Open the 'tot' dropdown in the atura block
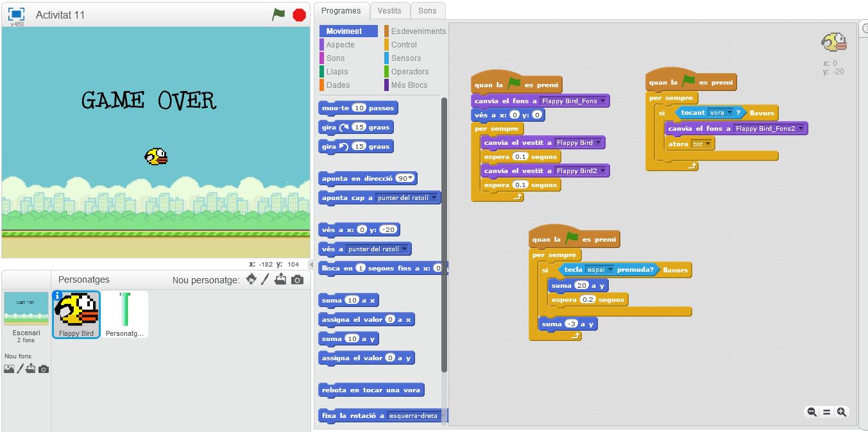 coord(702,144)
